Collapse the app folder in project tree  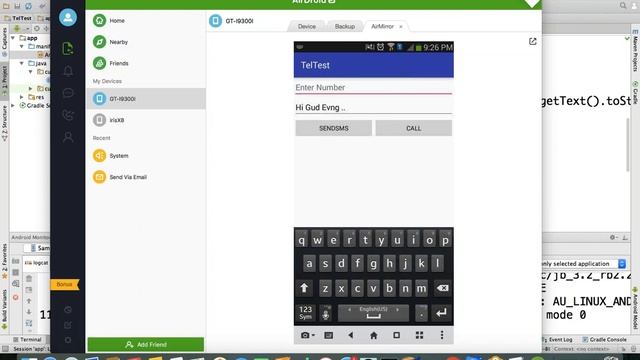13,38
